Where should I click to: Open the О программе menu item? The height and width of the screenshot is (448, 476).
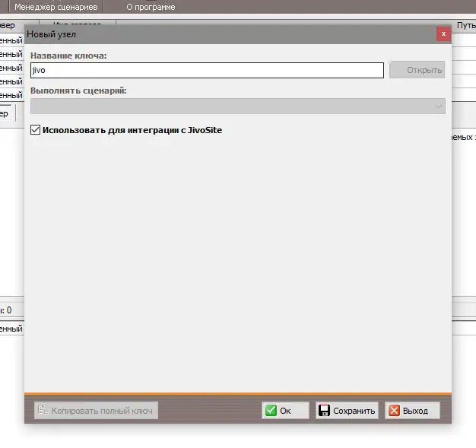[x=151, y=7]
